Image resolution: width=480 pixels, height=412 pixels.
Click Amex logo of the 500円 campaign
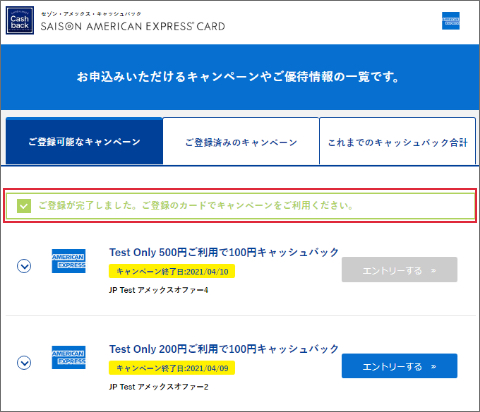point(69,261)
